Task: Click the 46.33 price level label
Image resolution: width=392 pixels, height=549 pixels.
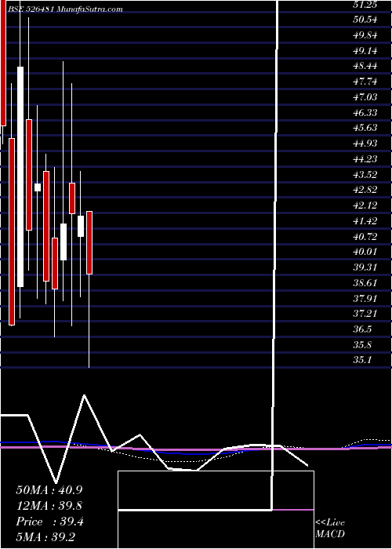Action: (365, 112)
